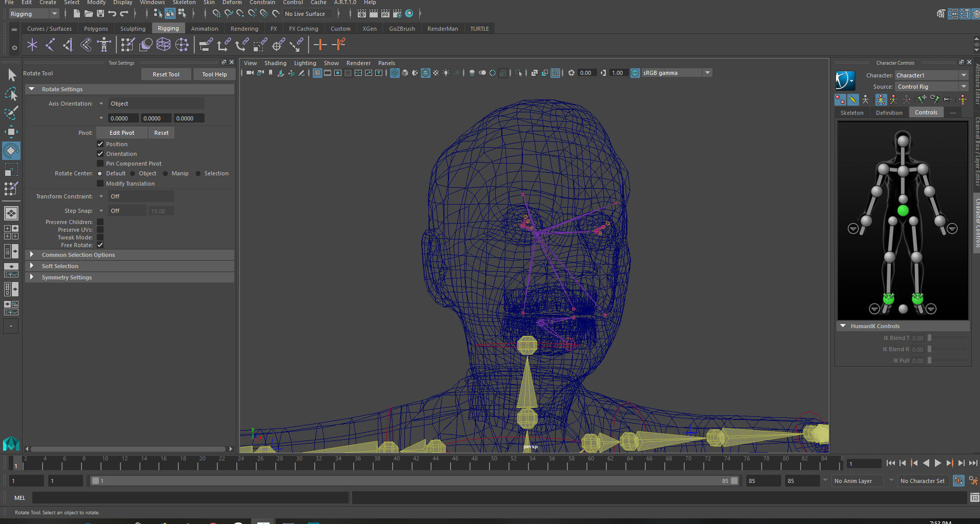The image size is (980, 524).
Task: Set Rotate Center to Manip
Action: 166,173
